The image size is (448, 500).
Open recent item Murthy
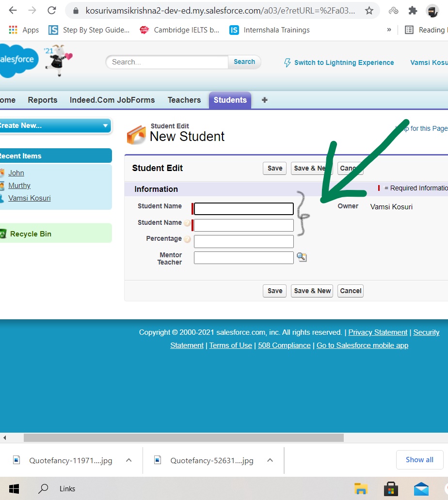pyautogui.click(x=19, y=186)
